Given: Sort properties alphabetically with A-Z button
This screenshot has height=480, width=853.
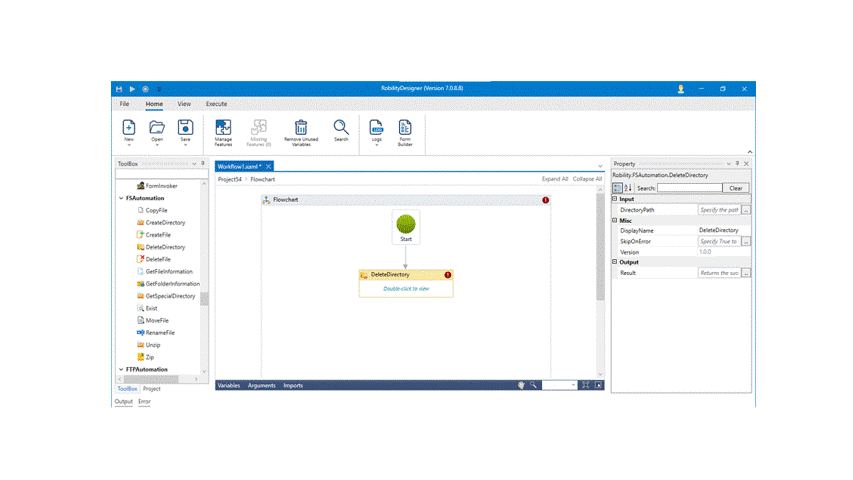Looking at the screenshot, I should point(628,188).
